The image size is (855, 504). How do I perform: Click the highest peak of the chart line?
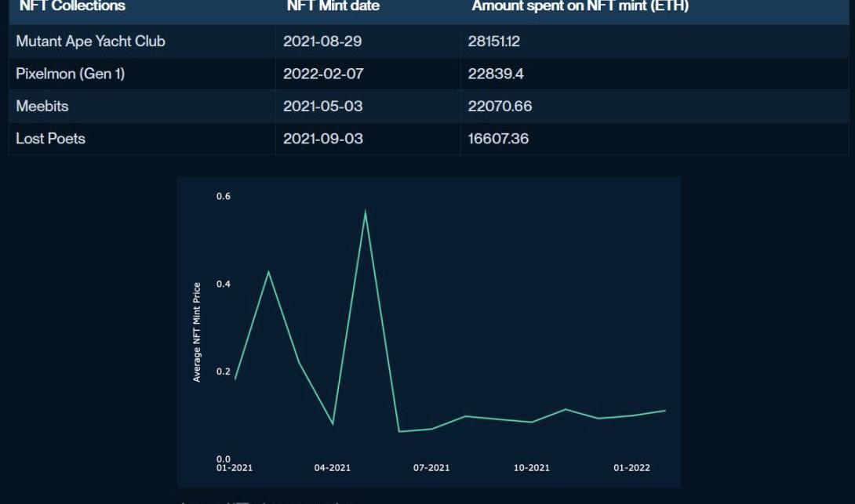[366, 212]
